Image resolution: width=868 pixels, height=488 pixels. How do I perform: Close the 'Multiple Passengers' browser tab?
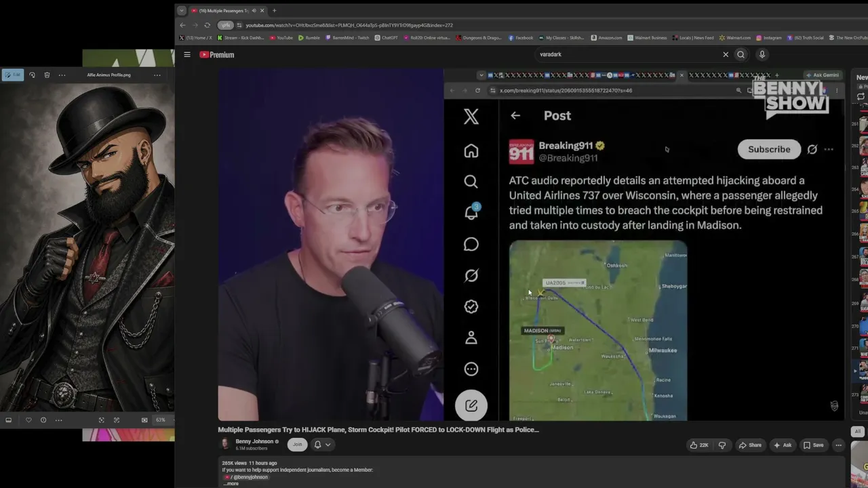pos(262,11)
